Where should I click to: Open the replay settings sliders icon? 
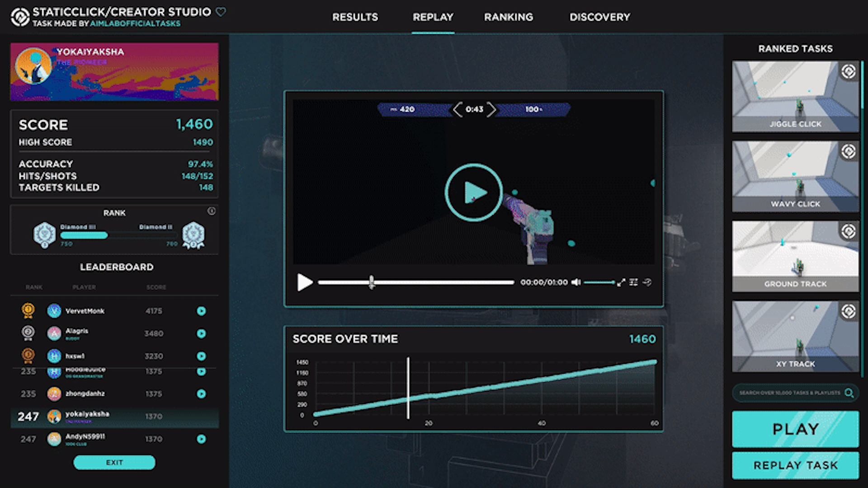coord(633,282)
